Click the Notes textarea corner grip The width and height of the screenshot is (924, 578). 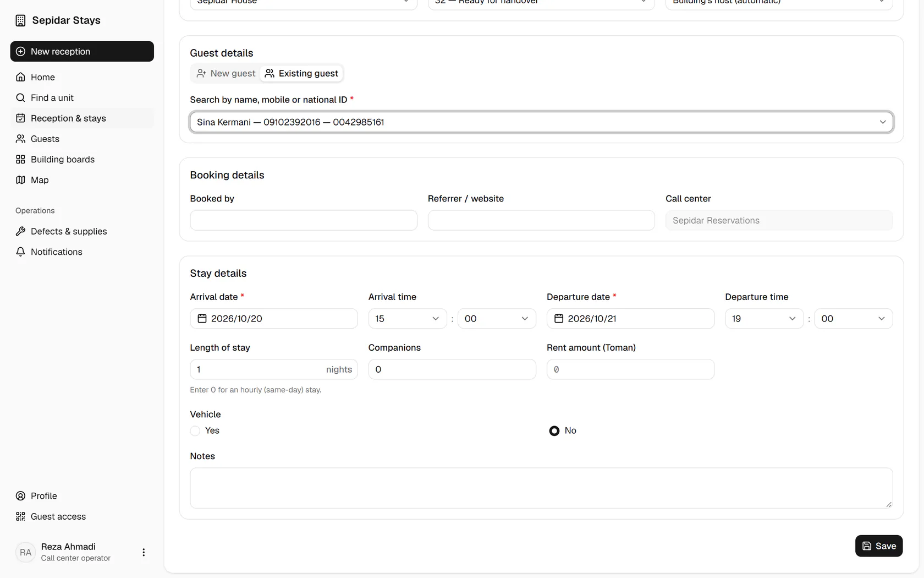pyautogui.click(x=889, y=504)
